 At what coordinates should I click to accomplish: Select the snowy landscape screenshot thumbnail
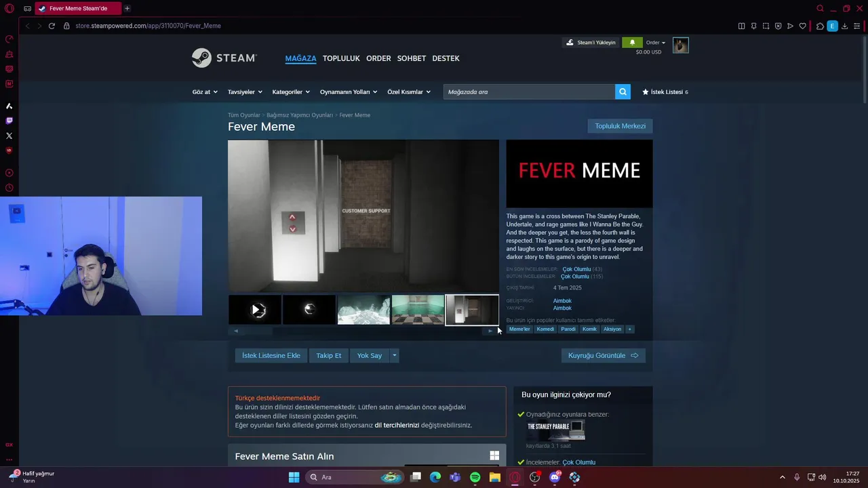pos(363,310)
